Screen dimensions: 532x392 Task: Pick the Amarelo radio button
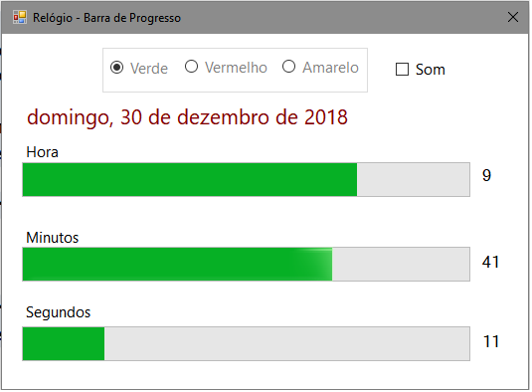289,67
